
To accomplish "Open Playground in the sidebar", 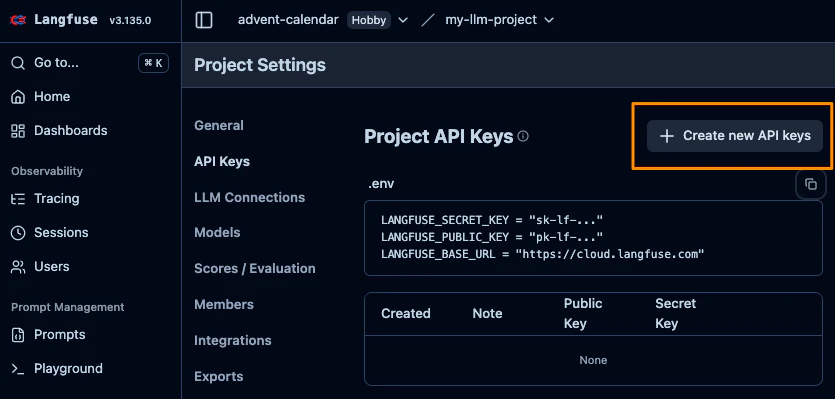I will (68, 368).
